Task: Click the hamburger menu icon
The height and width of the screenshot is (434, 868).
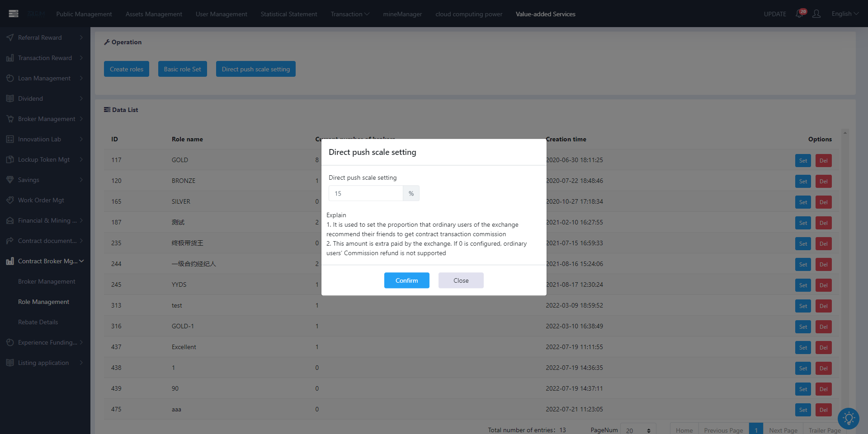Action: click(14, 14)
